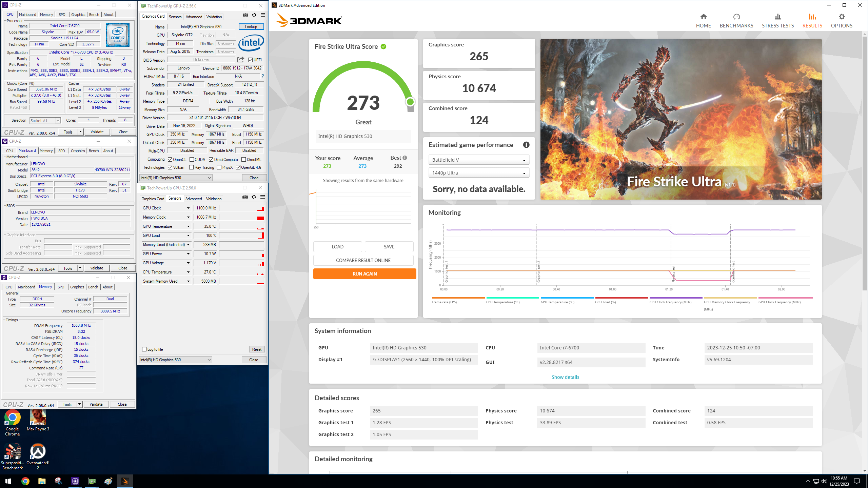The height and width of the screenshot is (488, 868).
Task: Switch to About tab in bottom CPU-Z window
Action: (107, 287)
